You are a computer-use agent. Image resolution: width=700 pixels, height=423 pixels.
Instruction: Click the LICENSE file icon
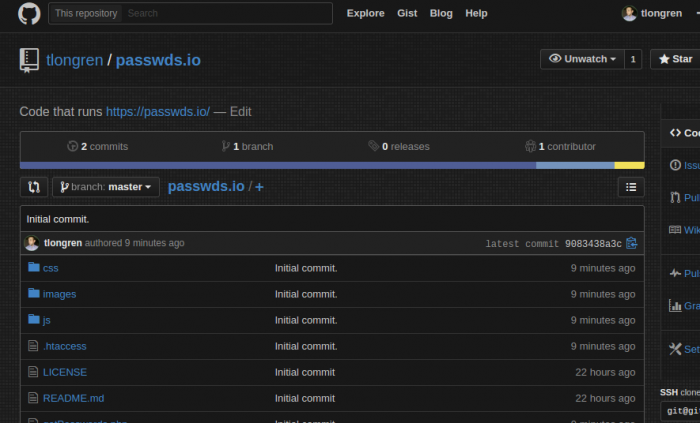pyautogui.click(x=33, y=371)
